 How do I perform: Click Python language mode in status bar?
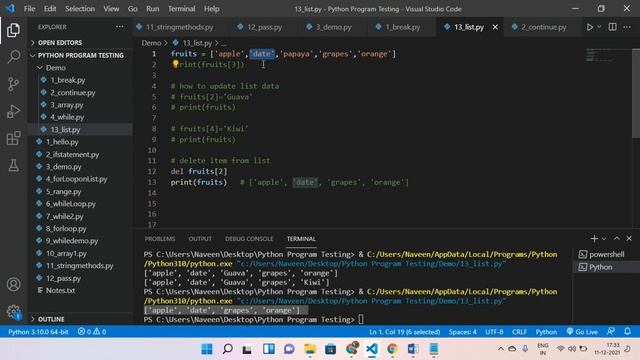click(x=546, y=332)
